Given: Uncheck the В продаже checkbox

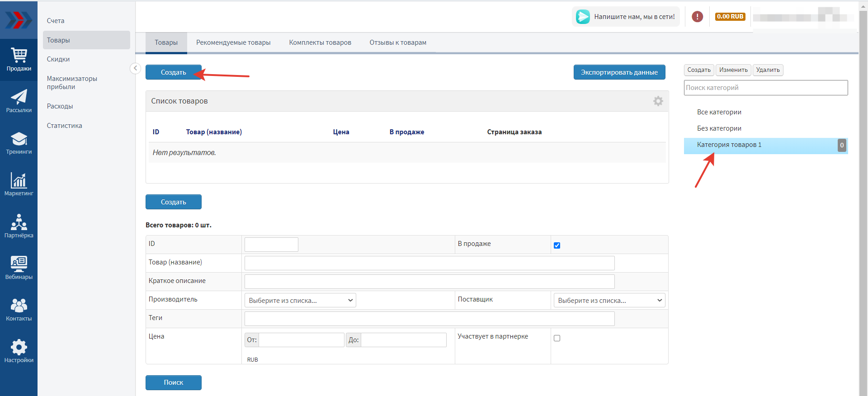Looking at the screenshot, I should tap(557, 245).
